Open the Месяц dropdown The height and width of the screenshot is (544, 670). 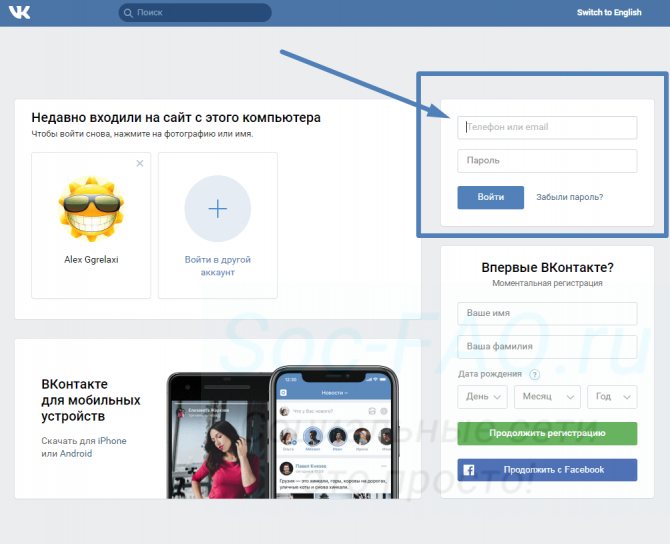[x=547, y=397]
